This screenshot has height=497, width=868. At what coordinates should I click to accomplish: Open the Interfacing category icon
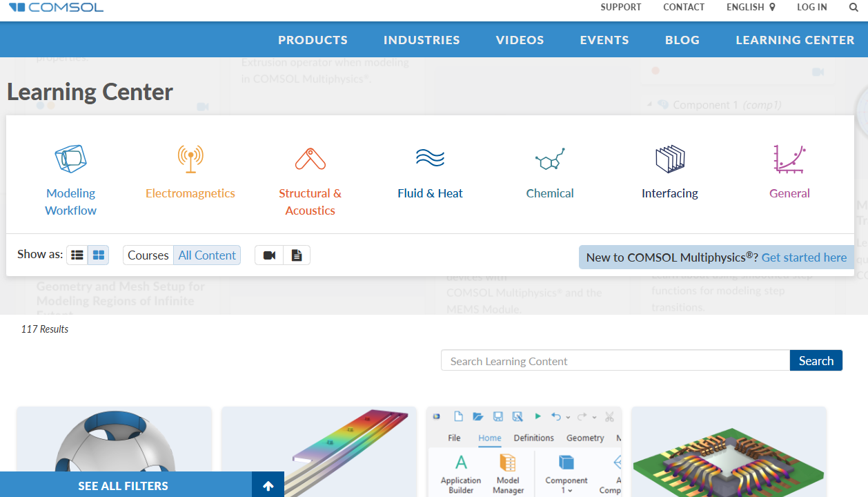[669, 159]
